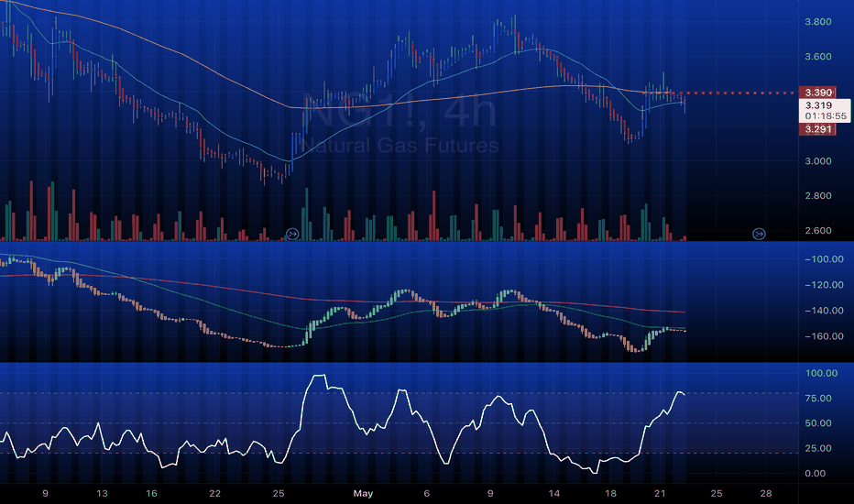The image size is (854, 504).
Task: Click the countdown timer 01:18:55
Action: pyautogui.click(x=826, y=116)
